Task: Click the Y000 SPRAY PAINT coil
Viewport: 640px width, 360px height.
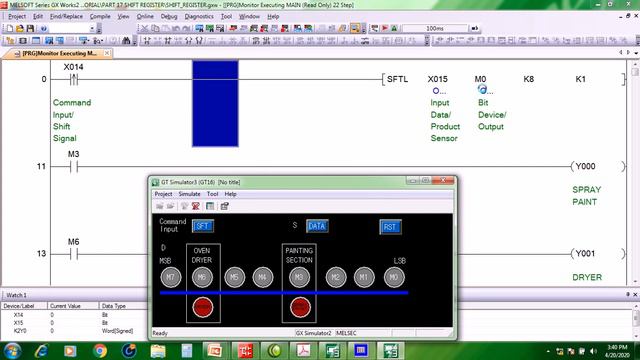Action: pyautogui.click(x=598, y=166)
